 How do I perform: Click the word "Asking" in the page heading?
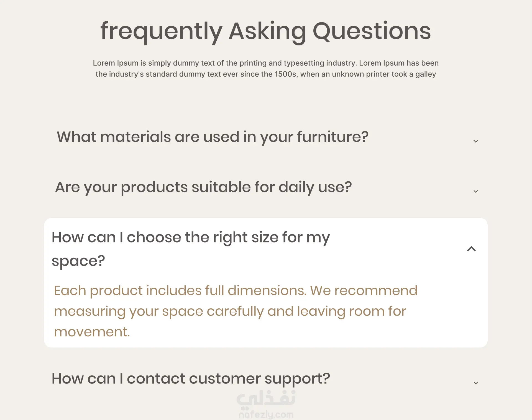[x=267, y=31]
